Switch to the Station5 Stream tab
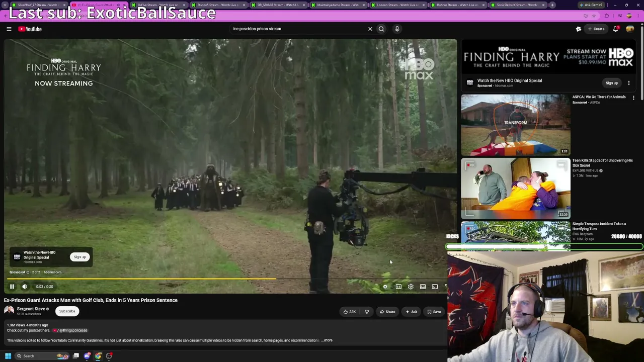The image size is (644, 362). click(x=218, y=5)
